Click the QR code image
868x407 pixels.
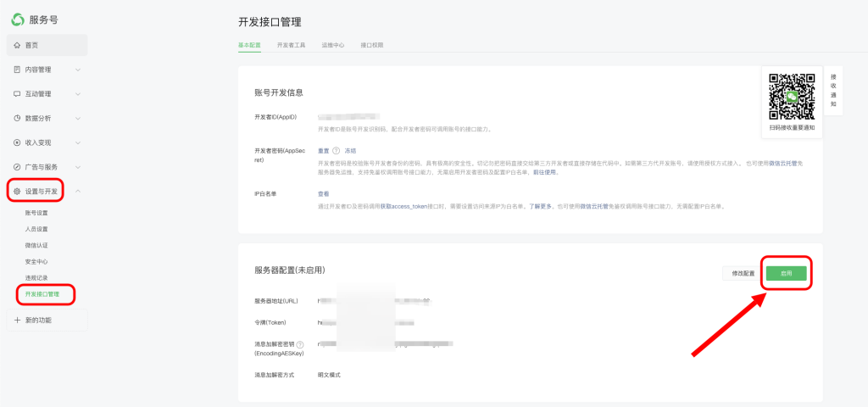tap(792, 97)
